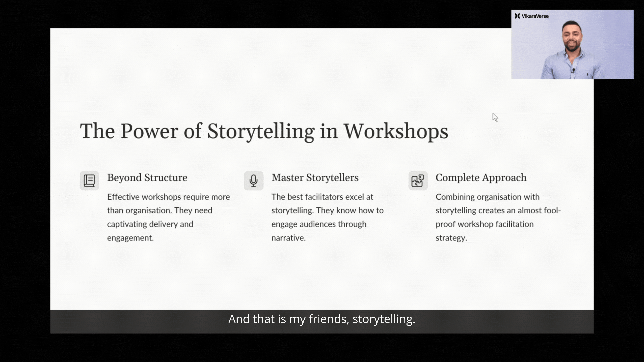
Task: Click the puzzle pieces icon
Action: [x=418, y=180]
